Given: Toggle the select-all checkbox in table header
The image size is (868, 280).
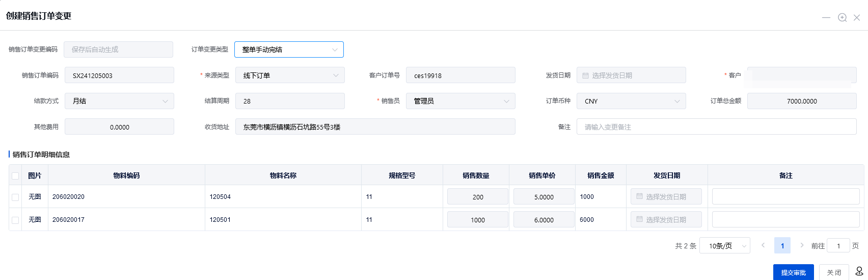Looking at the screenshot, I should [15, 175].
